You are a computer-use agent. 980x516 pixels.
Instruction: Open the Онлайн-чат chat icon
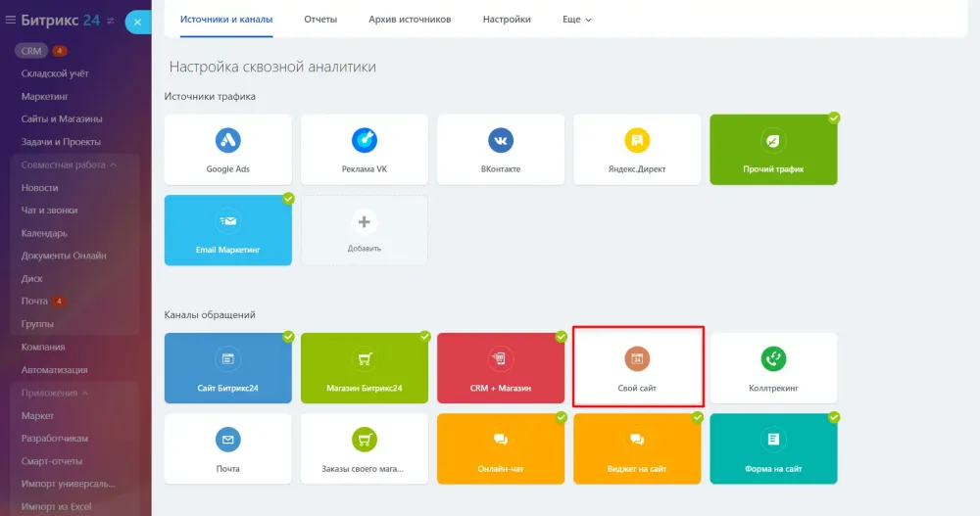tap(501, 440)
